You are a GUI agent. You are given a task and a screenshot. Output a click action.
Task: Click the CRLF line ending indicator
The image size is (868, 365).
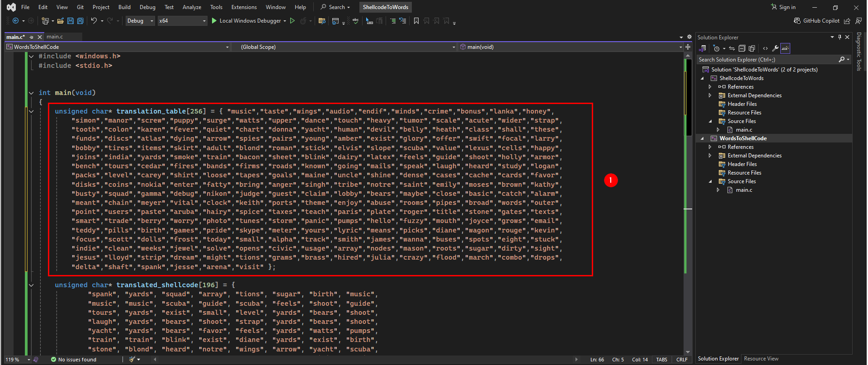tap(682, 360)
